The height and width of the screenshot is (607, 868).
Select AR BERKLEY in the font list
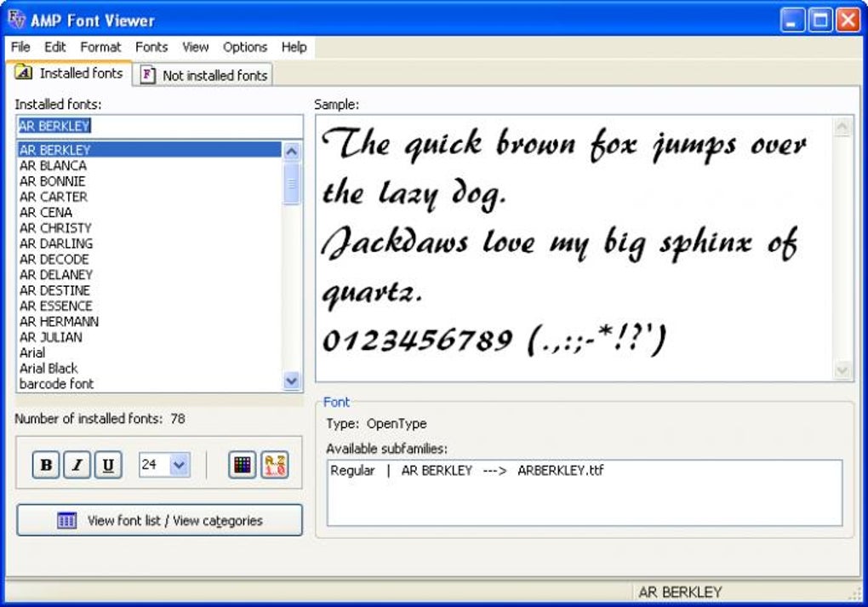(150, 150)
